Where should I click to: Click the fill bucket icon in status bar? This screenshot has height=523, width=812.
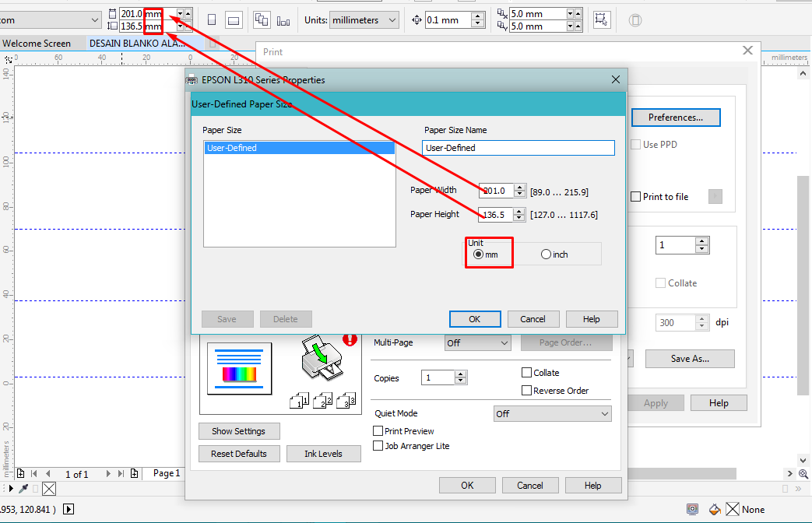(x=715, y=510)
